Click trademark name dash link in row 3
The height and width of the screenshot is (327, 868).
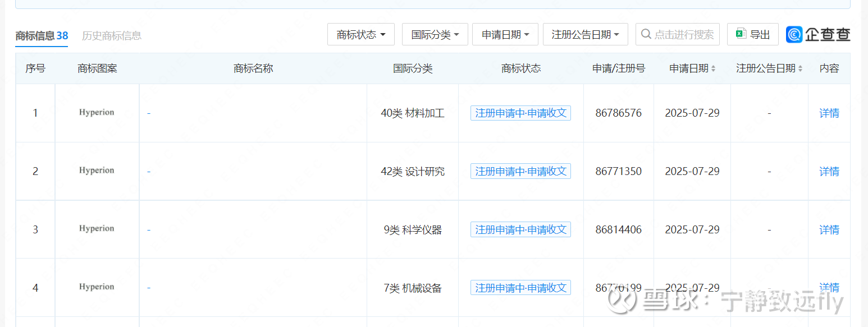[149, 230]
